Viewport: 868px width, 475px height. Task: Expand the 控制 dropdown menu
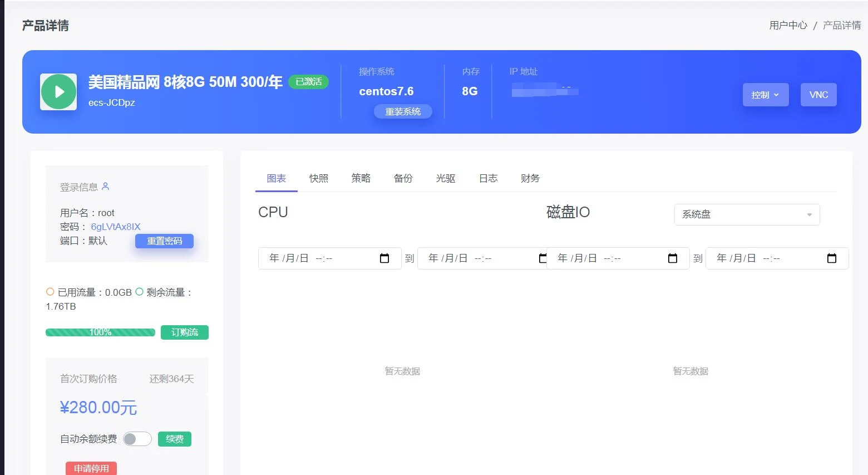coord(765,95)
